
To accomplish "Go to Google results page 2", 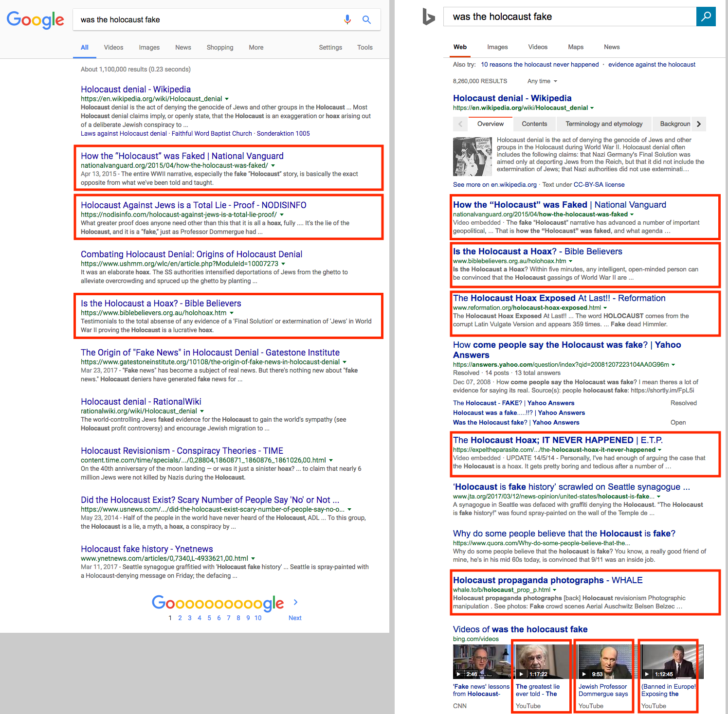I will pos(180,618).
